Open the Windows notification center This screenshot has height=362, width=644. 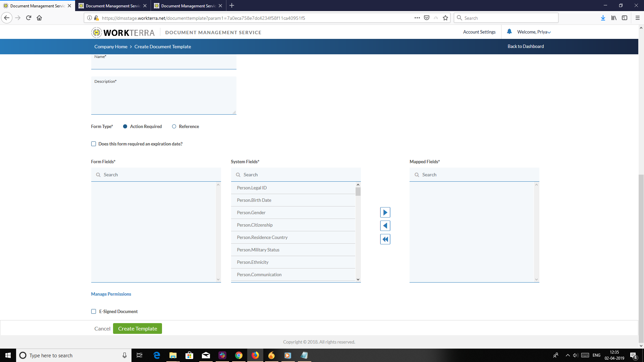[633, 355]
